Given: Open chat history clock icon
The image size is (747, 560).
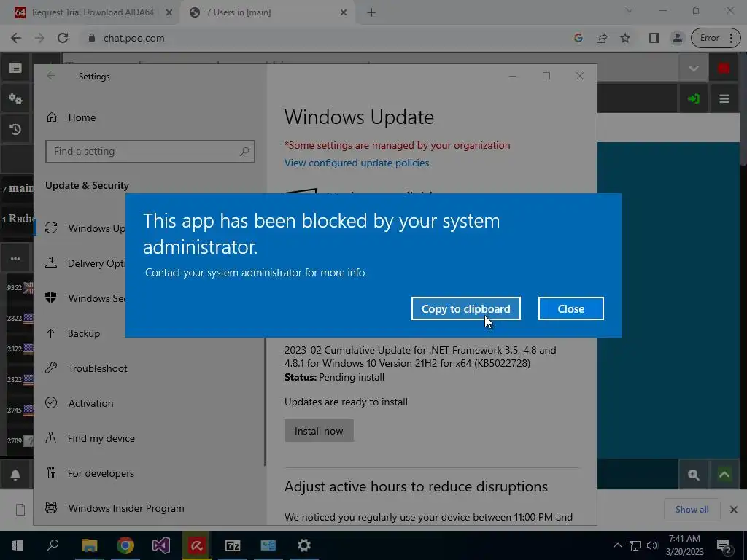Looking at the screenshot, I should [x=15, y=129].
